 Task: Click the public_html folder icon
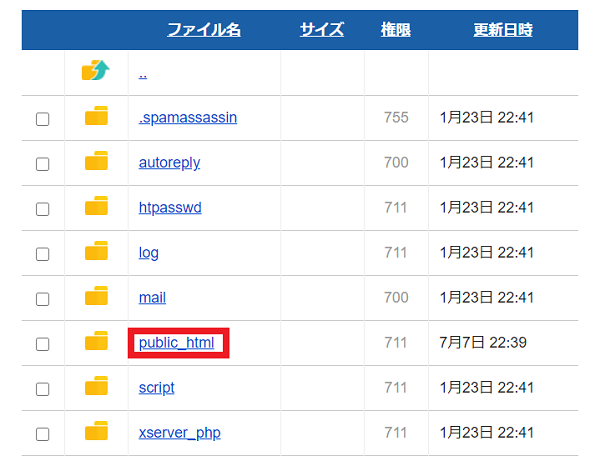pyautogui.click(x=96, y=341)
